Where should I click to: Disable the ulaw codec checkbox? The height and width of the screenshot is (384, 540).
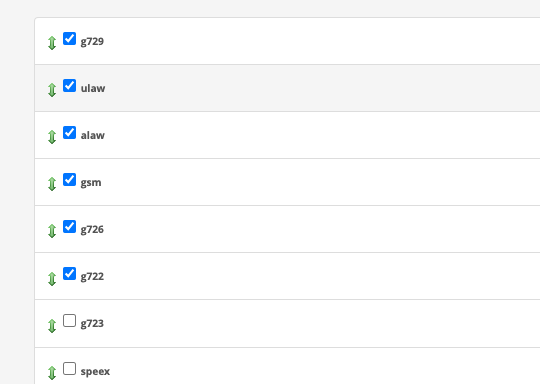[70, 85]
